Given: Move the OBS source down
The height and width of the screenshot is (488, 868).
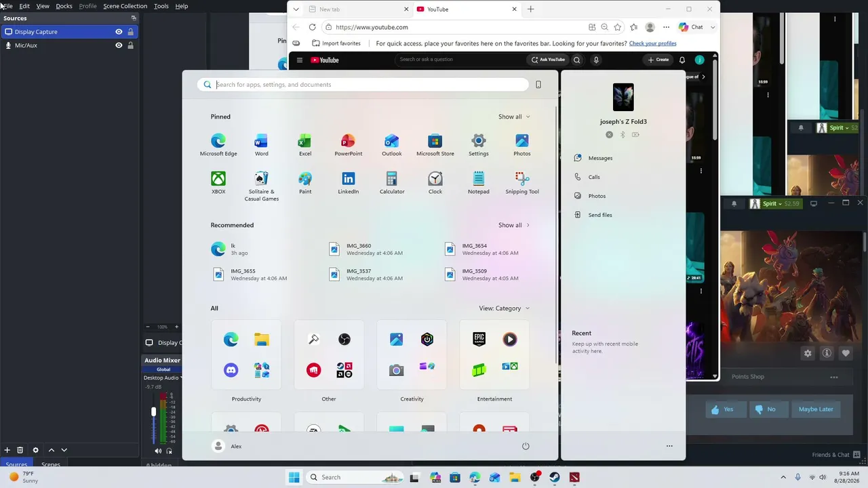Looking at the screenshot, I should pyautogui.click(x=64, y=450).
